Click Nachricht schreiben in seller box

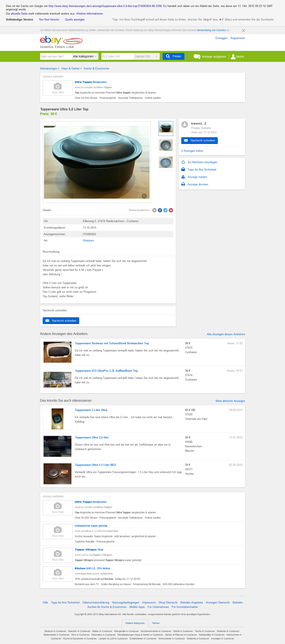(x=199, y=141)
